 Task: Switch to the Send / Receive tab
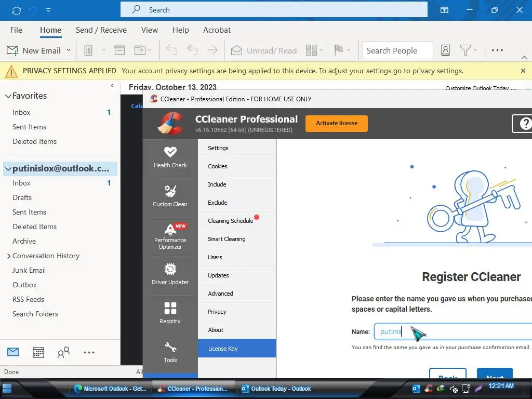tap(101, 30)
